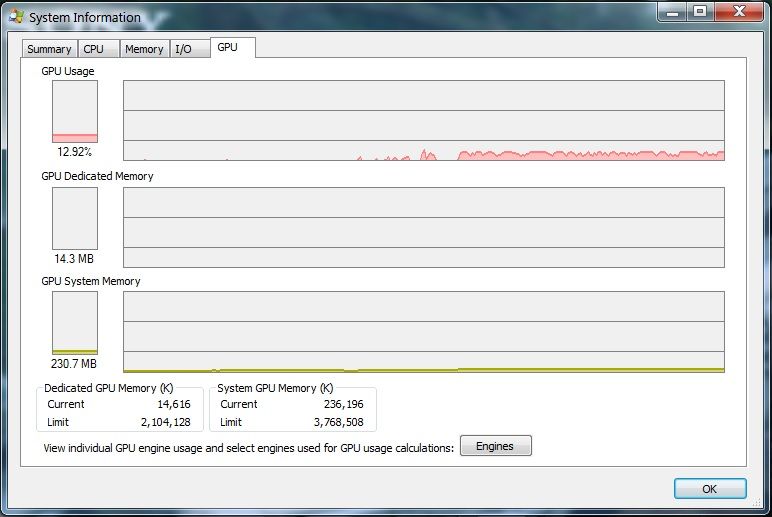Image resolution: width=772 pixels, height=517 pixels.
Task: Click the system limit value 3,768,508
Action: tap(339, 422)
